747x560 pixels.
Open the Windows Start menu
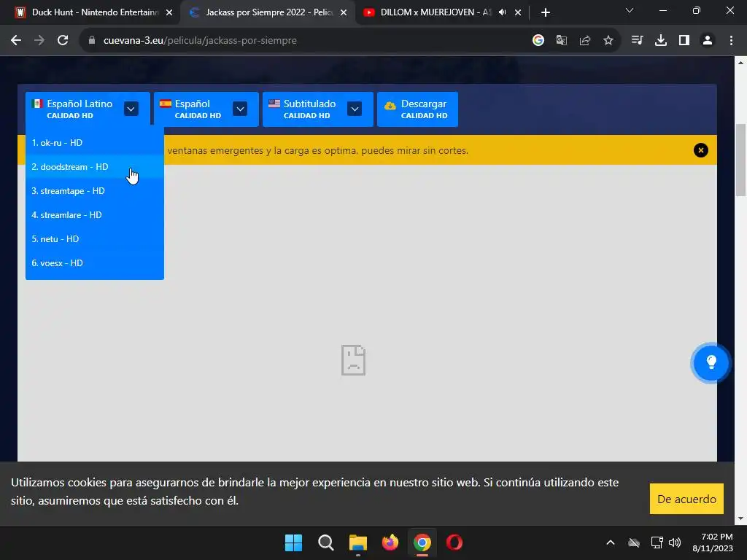click(x=293, y=542)
